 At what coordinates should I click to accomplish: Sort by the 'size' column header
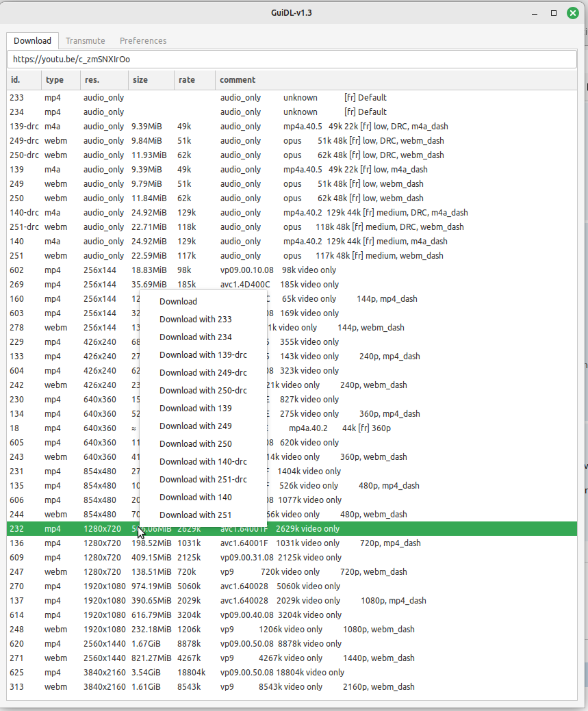pyautogui.click(x=140, y=80)
